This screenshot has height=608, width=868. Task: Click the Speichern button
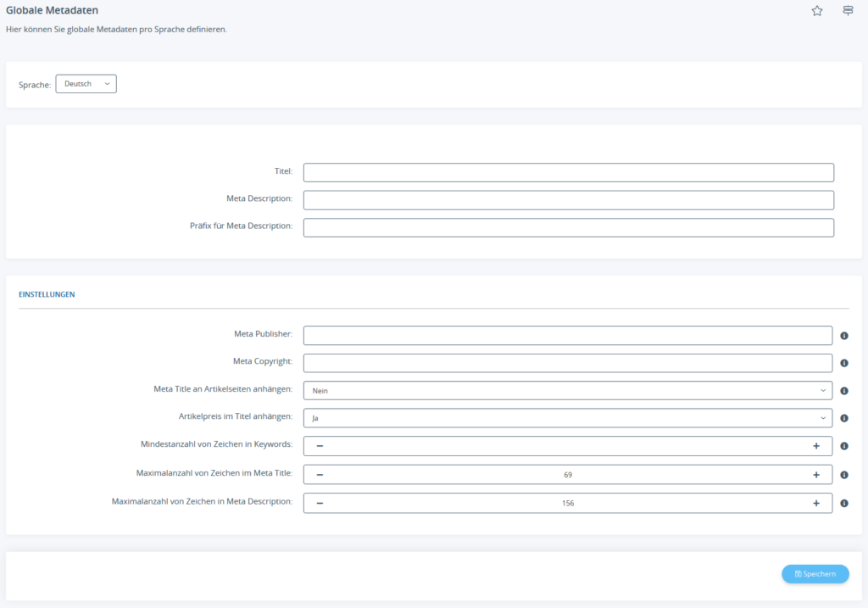click(815, 574)
